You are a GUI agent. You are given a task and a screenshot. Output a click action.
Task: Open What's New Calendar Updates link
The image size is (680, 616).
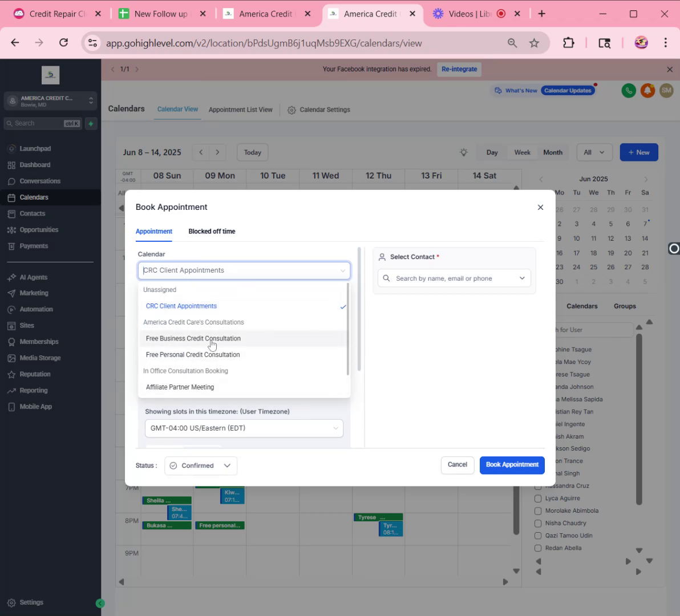[x=545, y=91]
